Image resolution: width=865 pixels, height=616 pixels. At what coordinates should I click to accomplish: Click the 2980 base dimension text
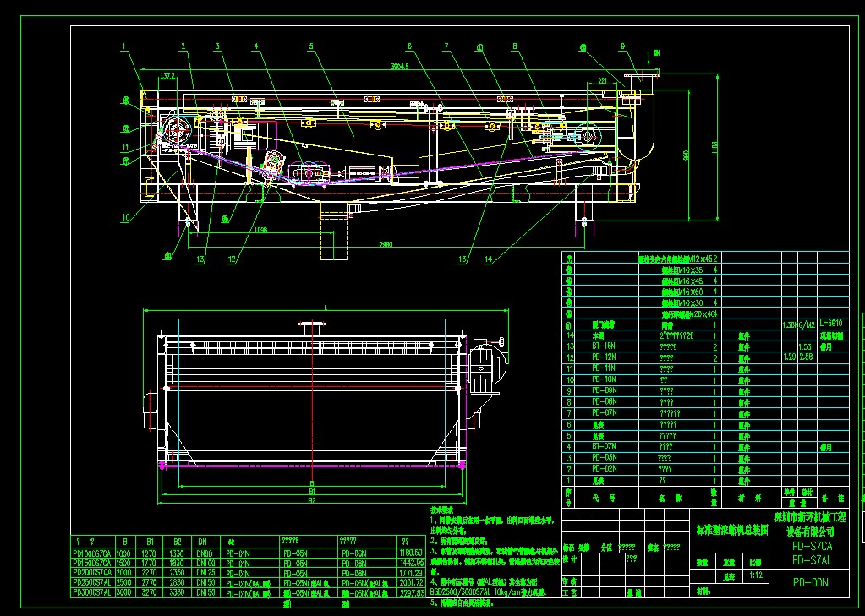386,243
